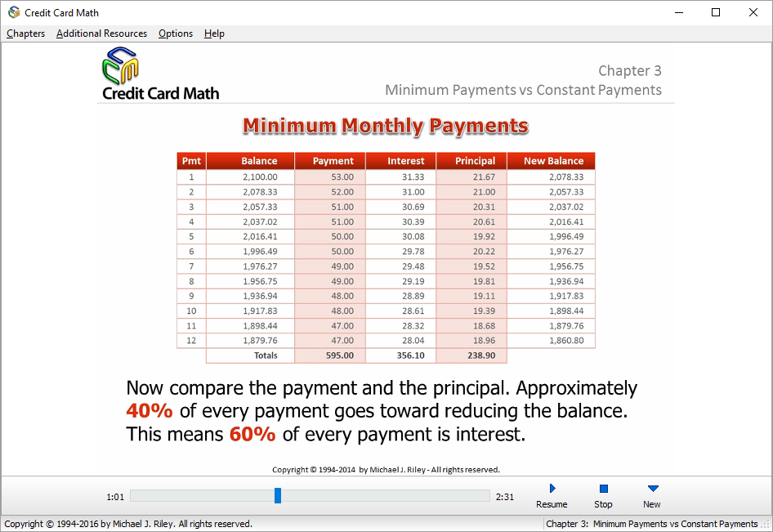Click payment number 12 in Pmt column
Viewport: 773px width, 532px height.
[191, 341]
